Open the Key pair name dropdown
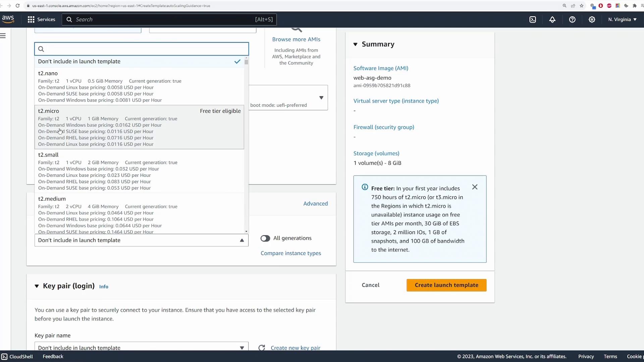The image size is (644, 362). (x=141, y=347)
